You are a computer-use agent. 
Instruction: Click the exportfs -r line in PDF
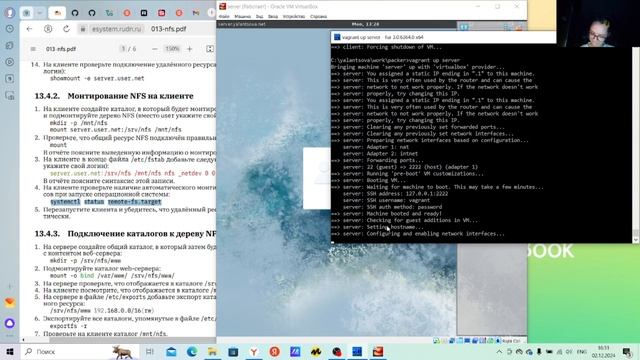pos(68,326)
